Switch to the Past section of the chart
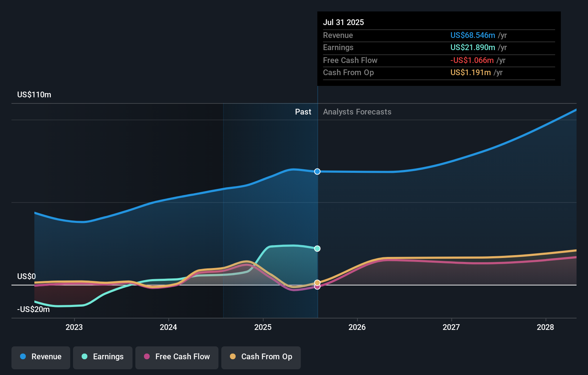The height and width of the screenshot is (375, 588). coord(303,112)
